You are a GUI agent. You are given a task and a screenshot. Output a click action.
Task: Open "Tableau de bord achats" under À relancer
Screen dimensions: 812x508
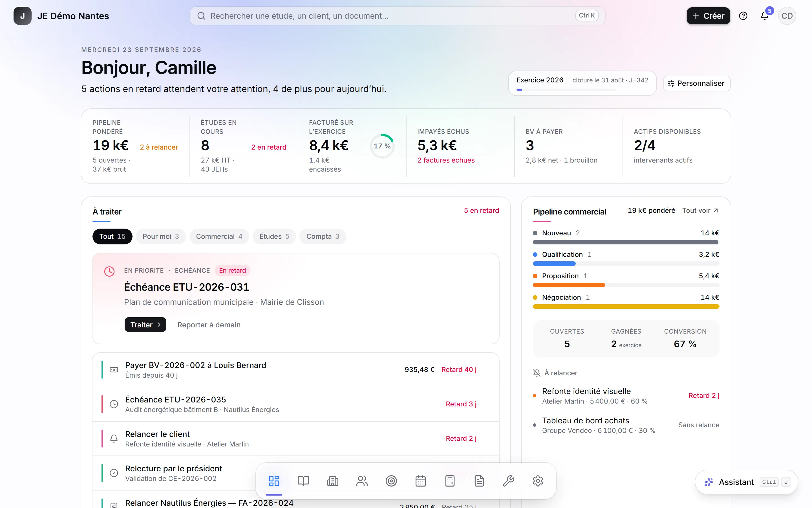(x=586, y=421)
